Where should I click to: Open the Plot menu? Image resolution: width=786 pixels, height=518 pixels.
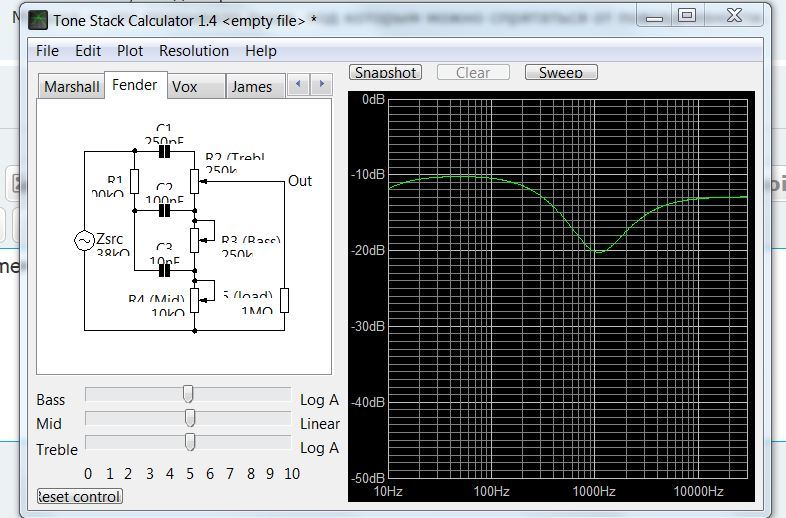tap(130, 51)
